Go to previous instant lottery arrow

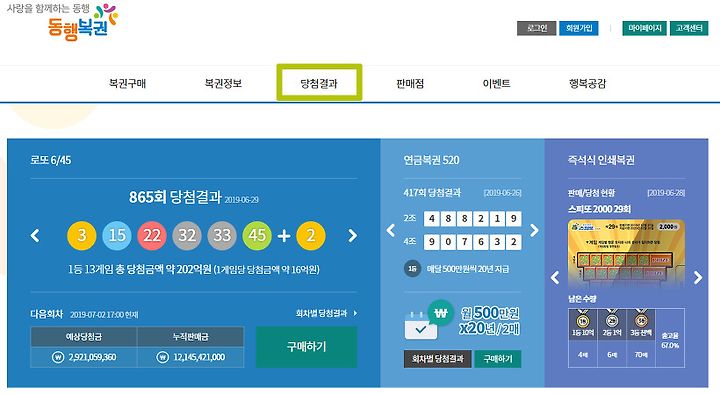pyautogui.click(x=556, y=278)
